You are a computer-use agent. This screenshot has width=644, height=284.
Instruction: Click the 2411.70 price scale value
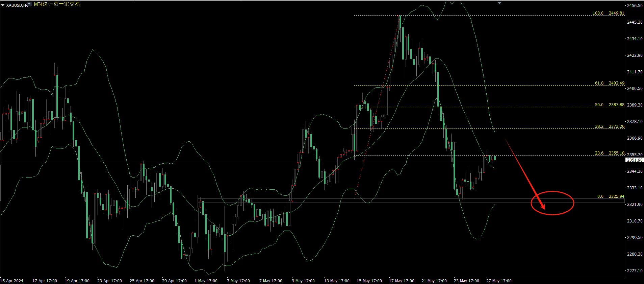(635, 72)
